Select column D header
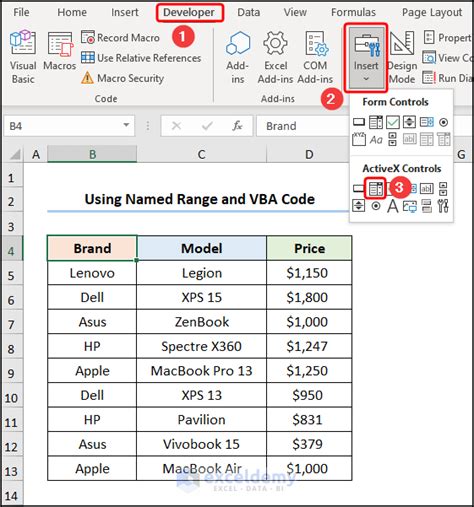Screen dimensions: 474x507 tap(309, 155)
